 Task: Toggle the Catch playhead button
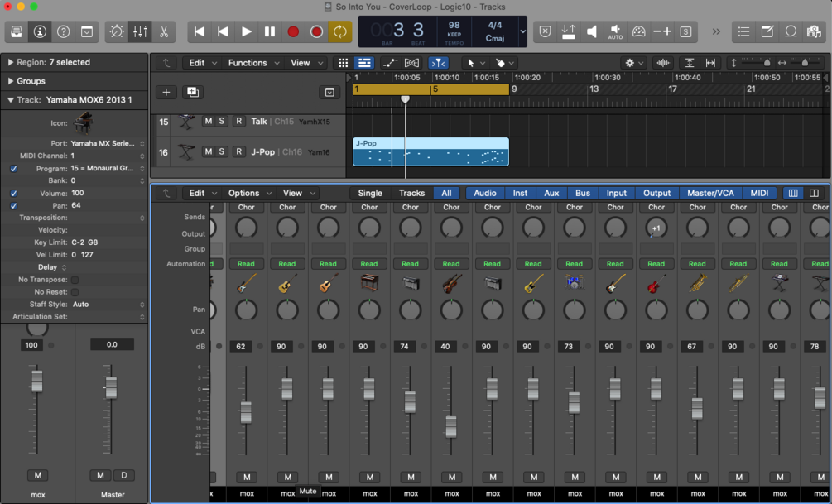coord(438,63)
